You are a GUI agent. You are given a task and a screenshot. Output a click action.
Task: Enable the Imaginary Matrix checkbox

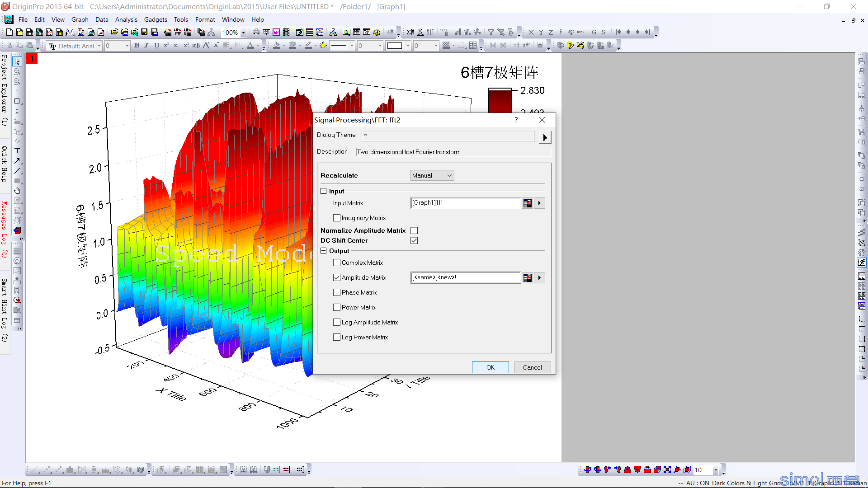click(337, 218)
